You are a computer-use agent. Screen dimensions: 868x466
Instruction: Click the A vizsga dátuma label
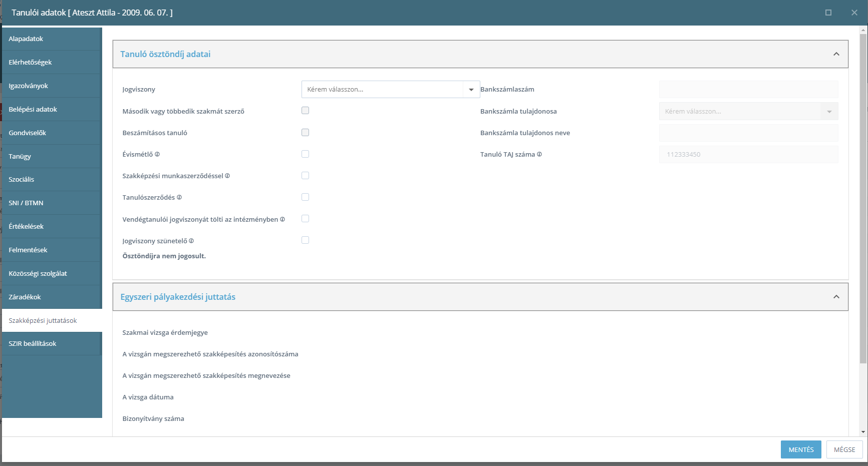coord(148,397)
